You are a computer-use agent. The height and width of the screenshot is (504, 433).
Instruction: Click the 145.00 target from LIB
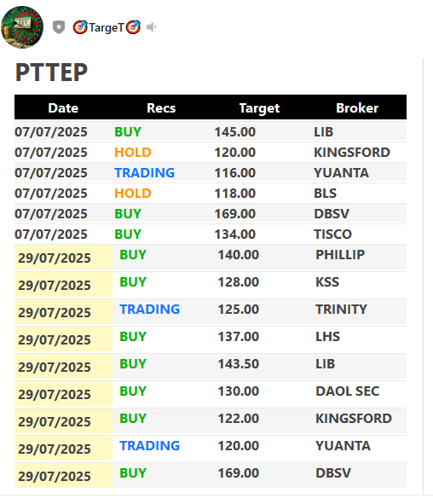coord(234,132)
